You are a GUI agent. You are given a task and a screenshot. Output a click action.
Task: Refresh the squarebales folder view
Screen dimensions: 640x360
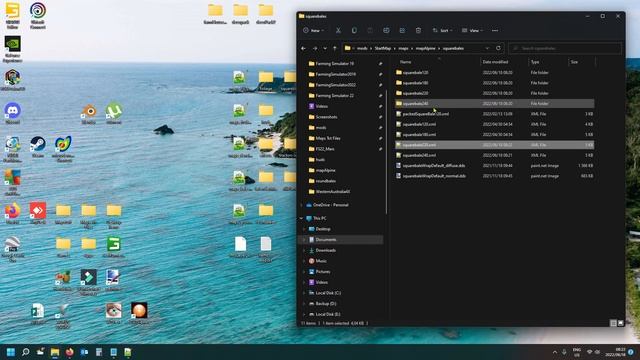tap(498, 48)
